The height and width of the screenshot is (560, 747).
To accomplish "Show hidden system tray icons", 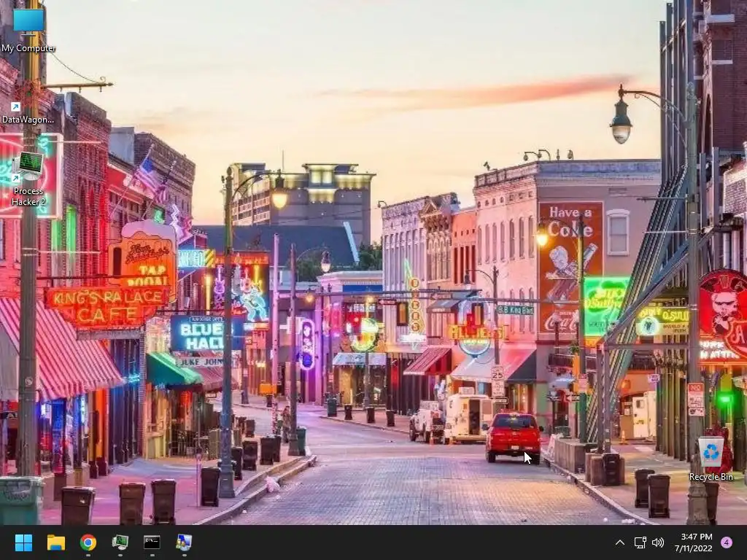I will [x=620, y=542].
